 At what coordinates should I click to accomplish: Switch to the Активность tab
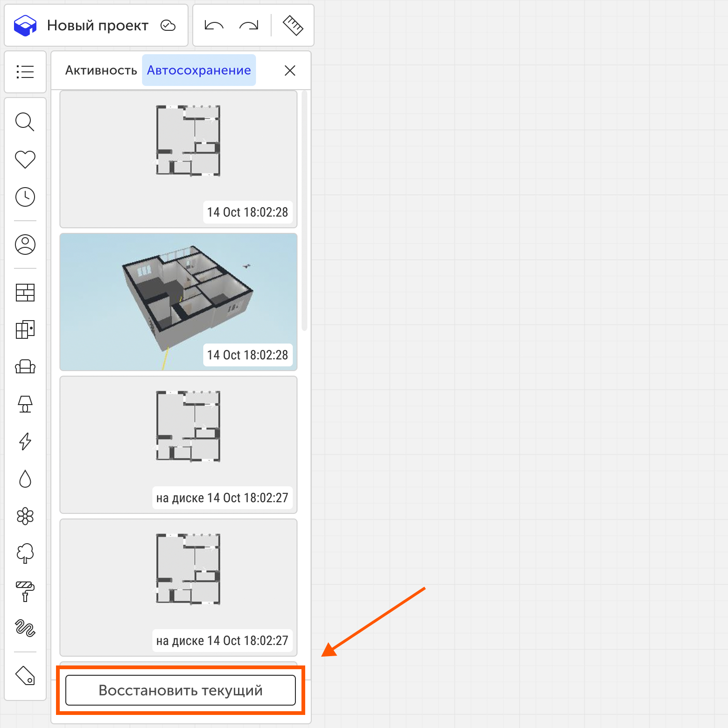(101, 70)
